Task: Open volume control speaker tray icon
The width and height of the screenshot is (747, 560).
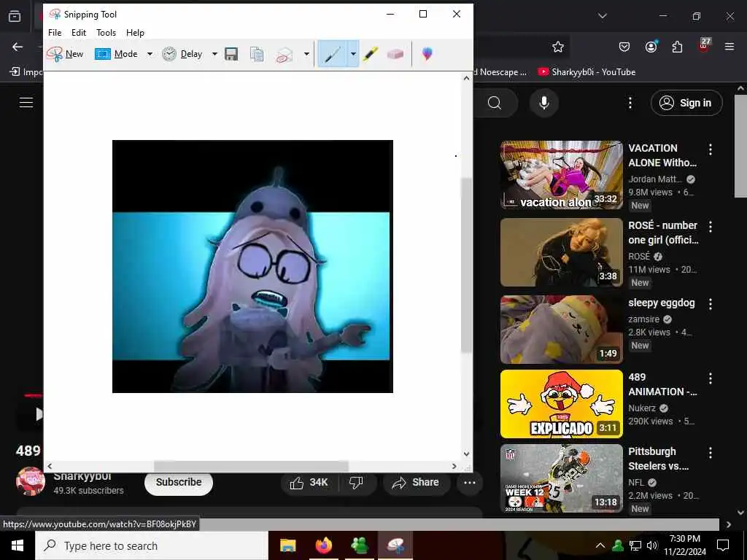Action: [x=652, y=545]
